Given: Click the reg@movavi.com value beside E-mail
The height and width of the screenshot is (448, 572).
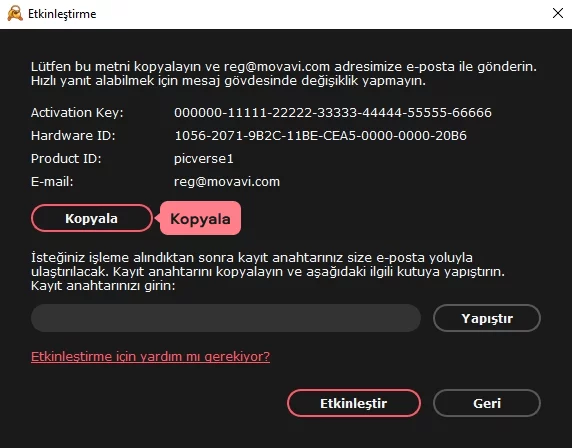Looking at the screenshot, I should [x=227, y=182].
